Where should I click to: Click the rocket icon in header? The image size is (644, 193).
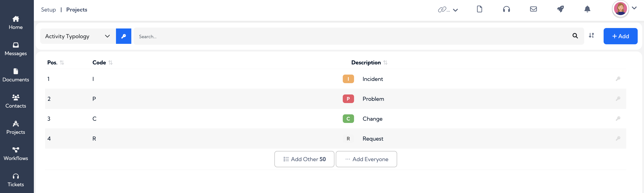tap(560, 9)
